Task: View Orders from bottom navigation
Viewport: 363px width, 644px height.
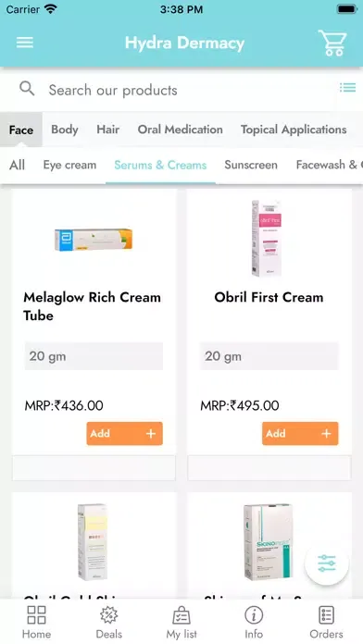Action: (x=326, y=622)
